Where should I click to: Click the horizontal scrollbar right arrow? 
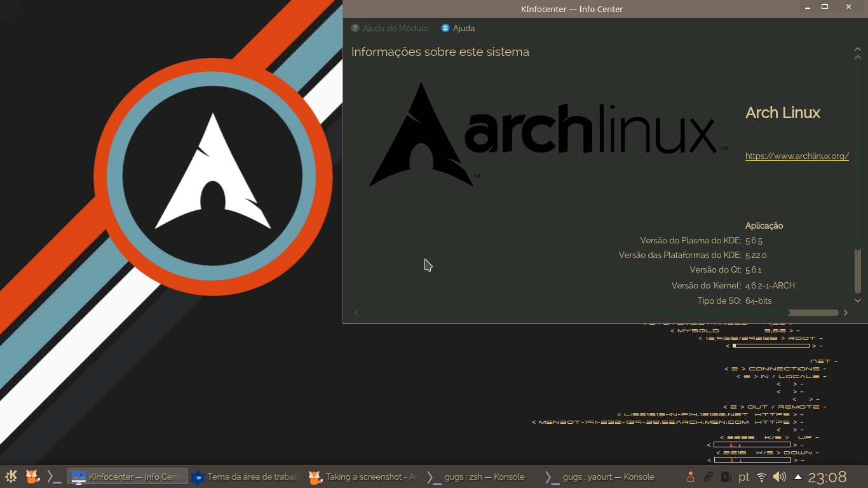pyautogui.click(x=846, y=313)
